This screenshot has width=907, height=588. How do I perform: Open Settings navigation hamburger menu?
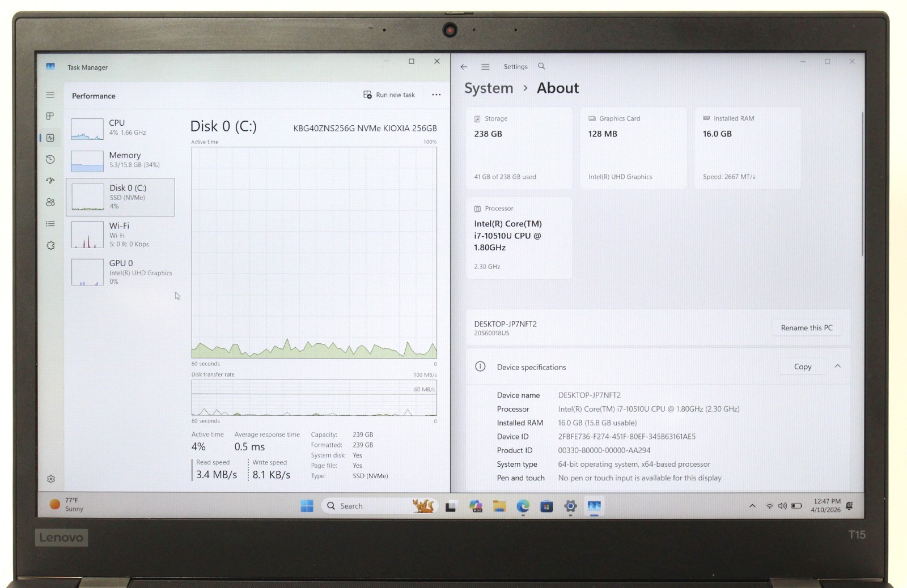(485, 67)
